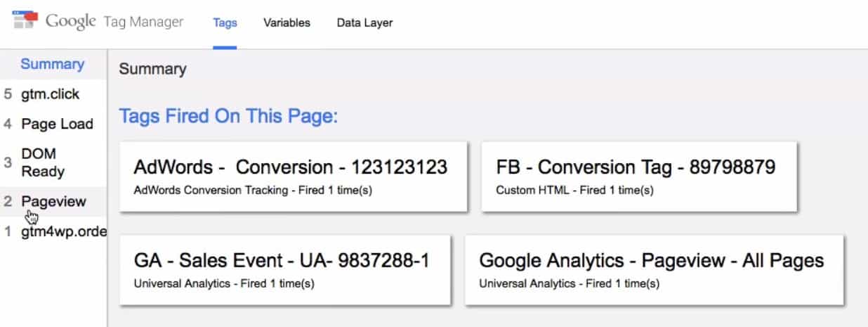The height and width of the screenshot is (327, 868).
Task: Switch to the Tags tab
Action: click(225, 23)
